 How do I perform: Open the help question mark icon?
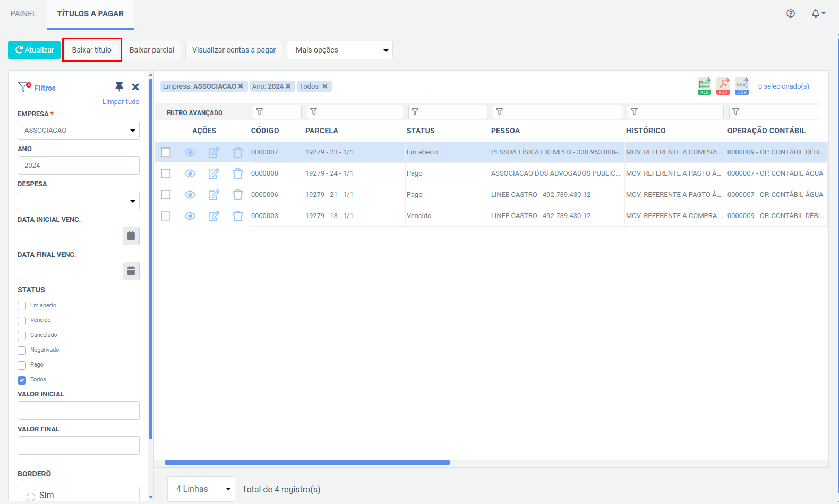coord(791,13)
